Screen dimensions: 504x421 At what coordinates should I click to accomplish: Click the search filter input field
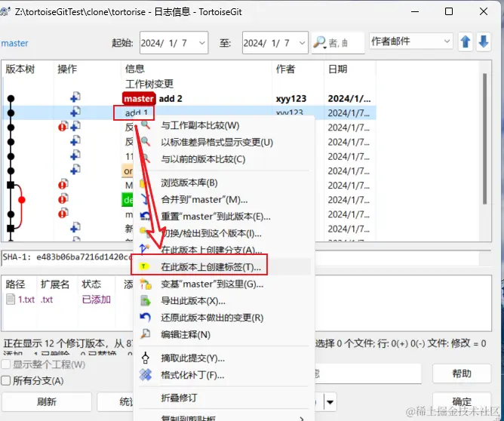(346, 42)
